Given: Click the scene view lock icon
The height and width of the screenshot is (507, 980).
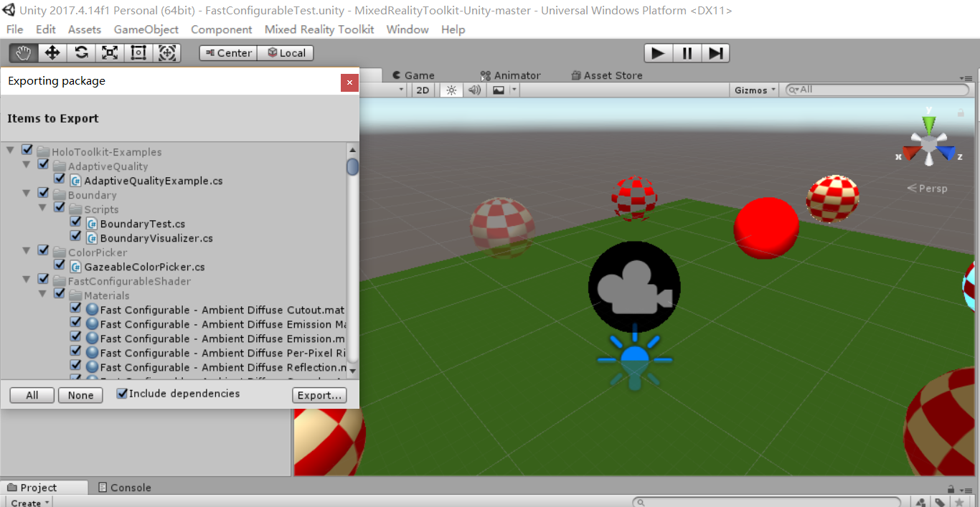Looking at the screenshot, I should tap(961, 113).
